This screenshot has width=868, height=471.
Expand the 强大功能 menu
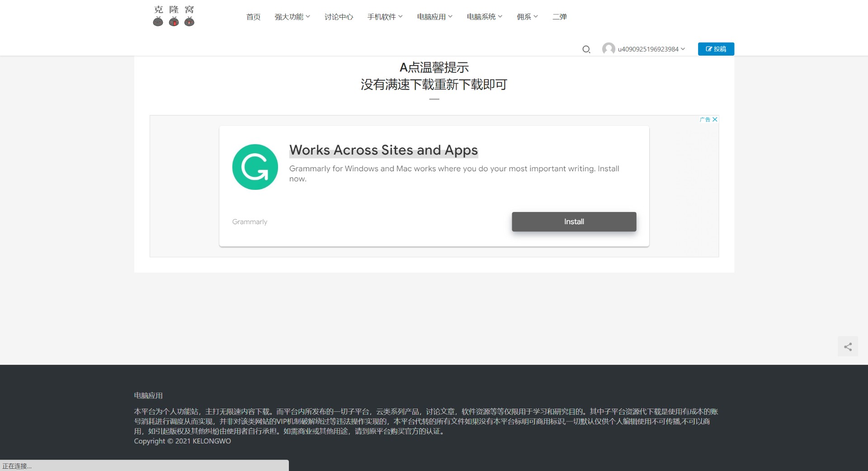(x=292, y=17)
